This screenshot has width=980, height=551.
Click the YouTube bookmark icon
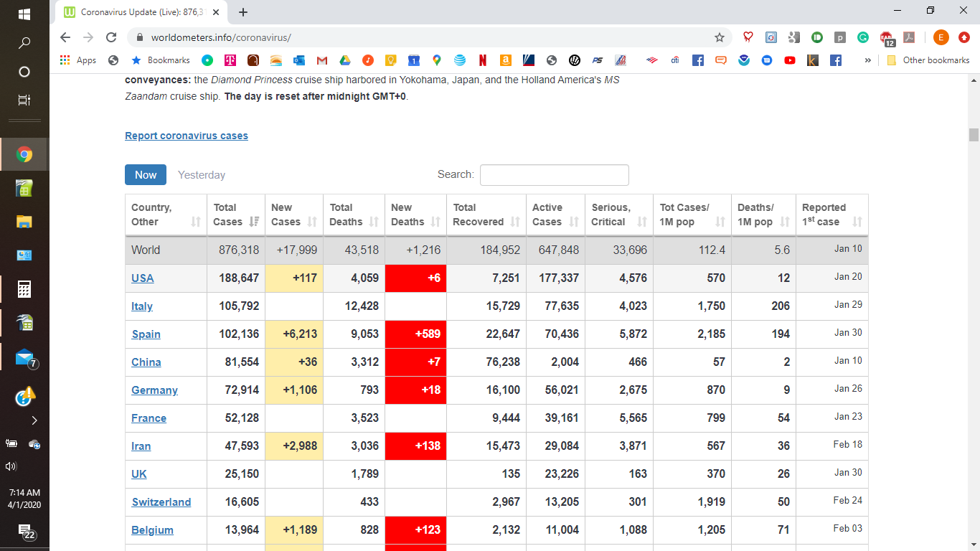(790, 60)
